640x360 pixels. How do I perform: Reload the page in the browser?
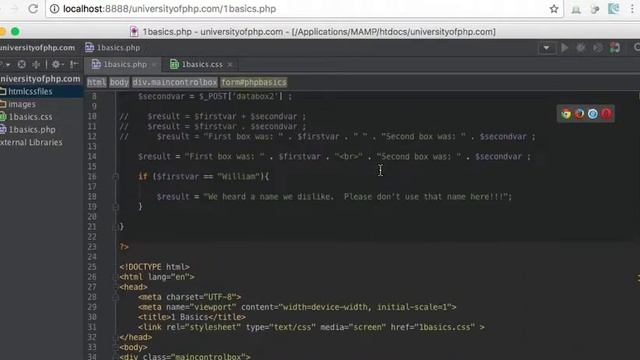click(x=33, y=9)
